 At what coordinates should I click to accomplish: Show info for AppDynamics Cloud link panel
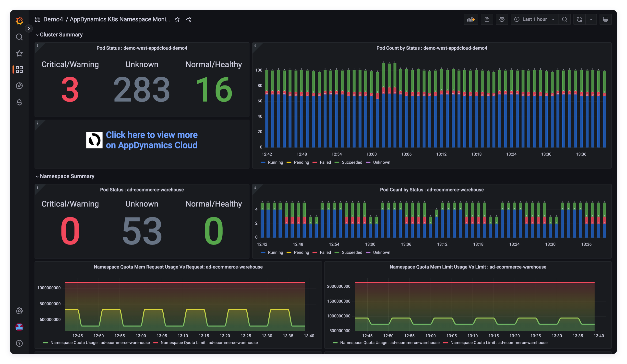(x=37, y=123)
